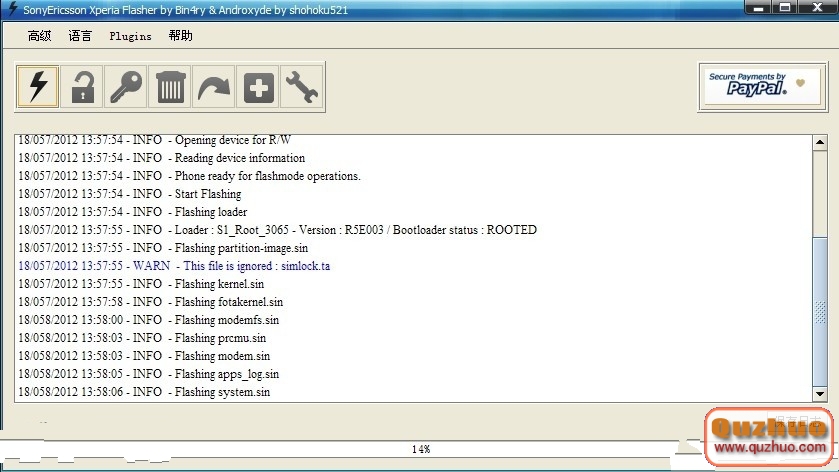
Task: Click the 'Start Flashing' log line
Action: coord(129,194)
